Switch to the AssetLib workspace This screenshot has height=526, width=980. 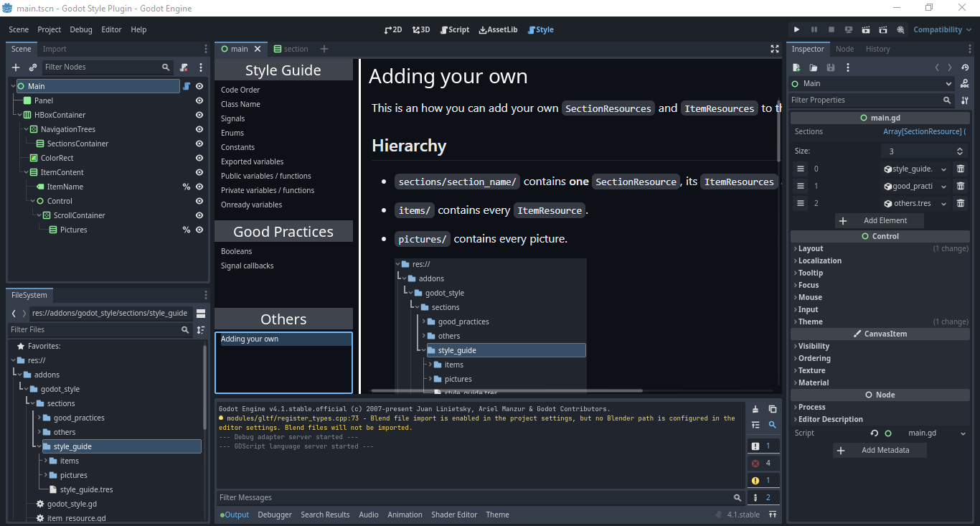point(498,29)
